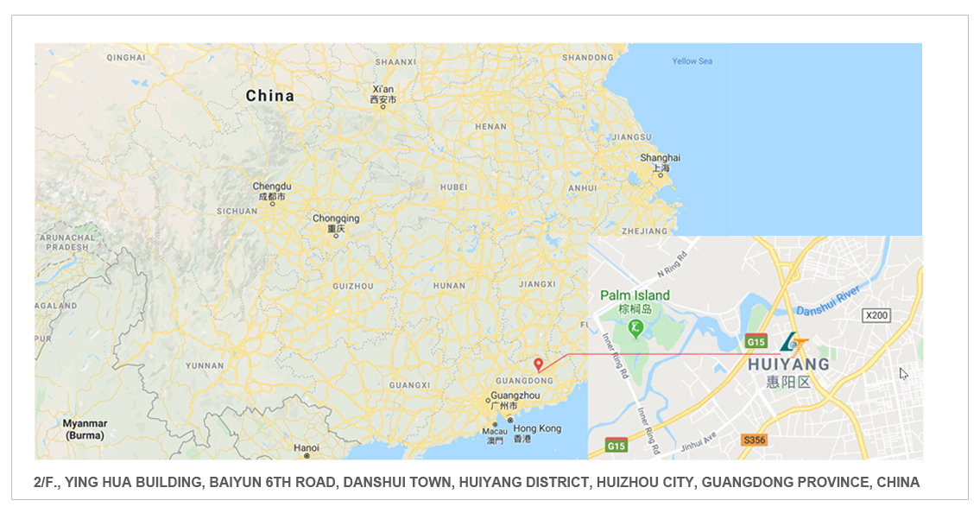This screenshot has width=980, height=513.
Task: Click the GUIZHOU province label
Action: pos(353,286)
